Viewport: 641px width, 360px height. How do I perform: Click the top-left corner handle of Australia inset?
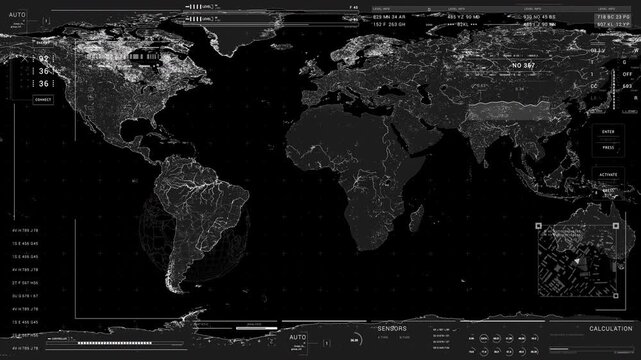click(538, 226)
